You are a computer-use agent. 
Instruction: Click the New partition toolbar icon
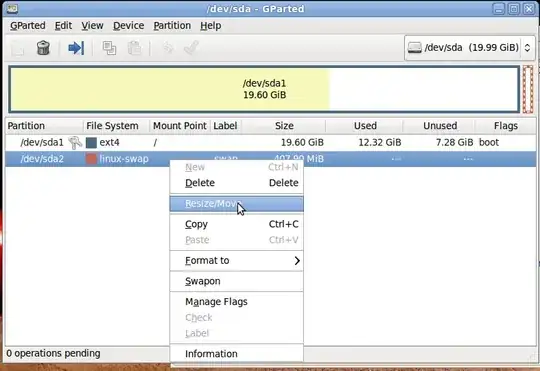point(18,48)
